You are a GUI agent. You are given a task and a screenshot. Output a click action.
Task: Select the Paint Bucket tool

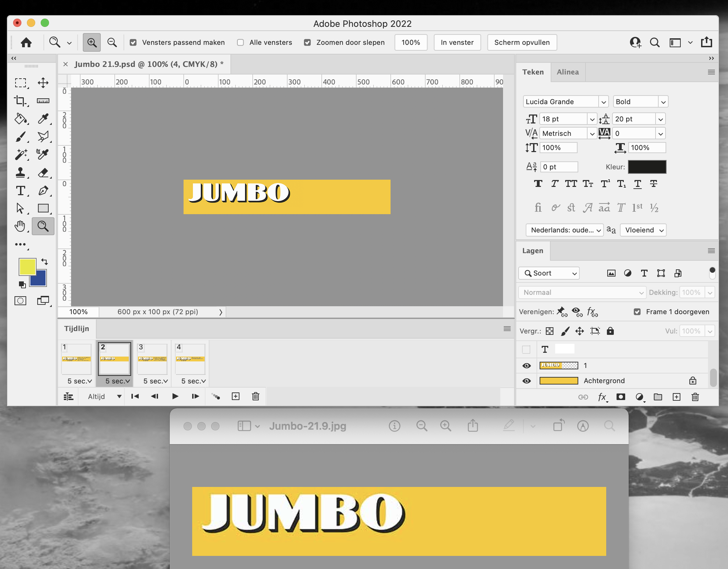pos(20,119)
